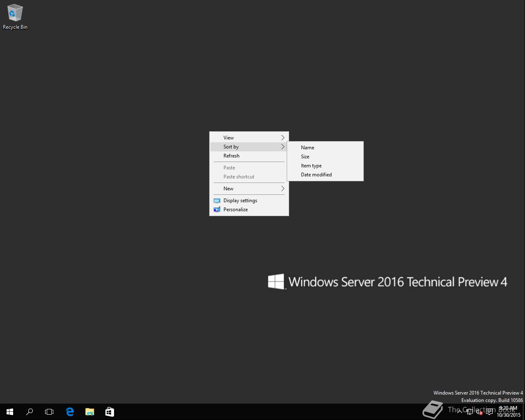Open the taskbar Search icon
525x420 pixels.
30,412
